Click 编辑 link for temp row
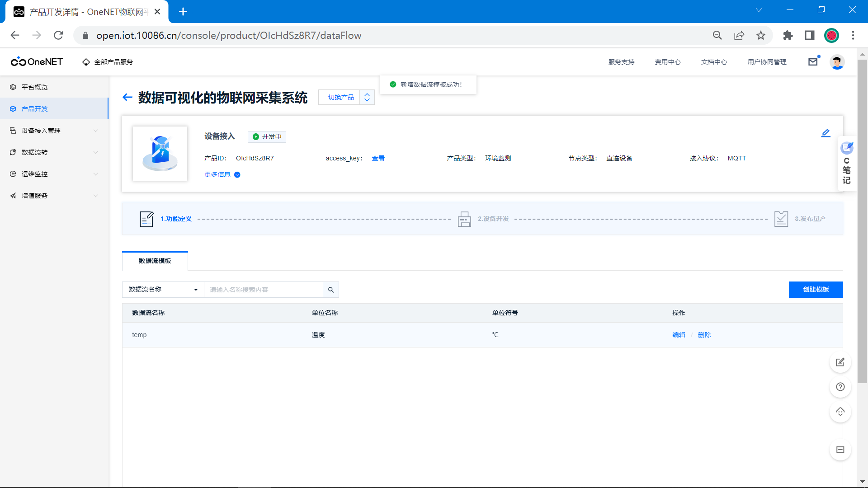 pos(679,335)
